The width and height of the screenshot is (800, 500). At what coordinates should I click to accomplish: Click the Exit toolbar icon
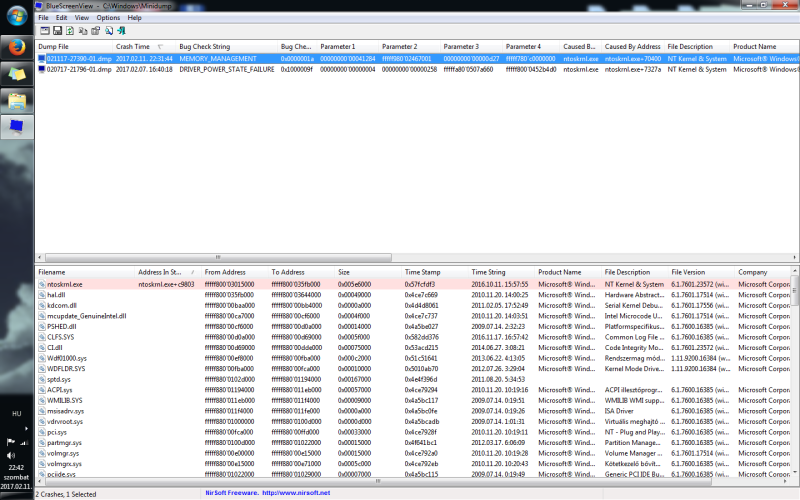tap(121, 31)
